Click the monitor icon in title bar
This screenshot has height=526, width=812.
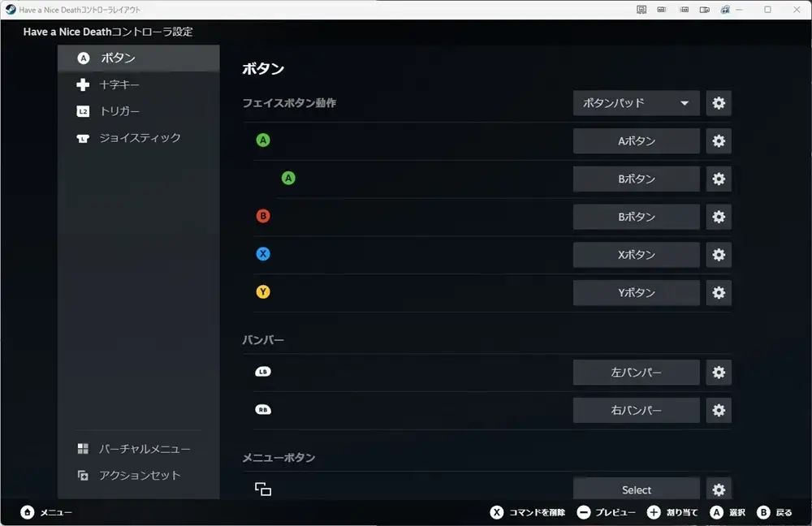click(x=641, y=9)
